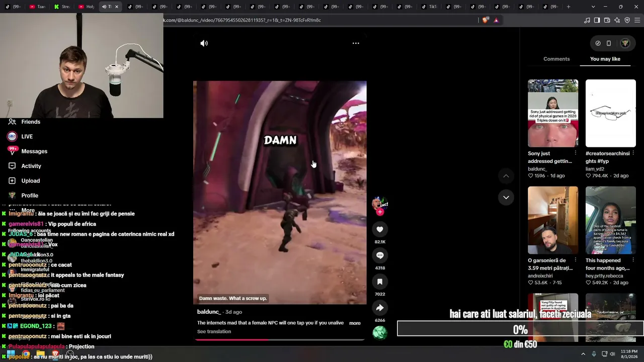Click the phone app icon in top-right pill
644x362 pixels.
pyautogui.click(x=609, y=43)
